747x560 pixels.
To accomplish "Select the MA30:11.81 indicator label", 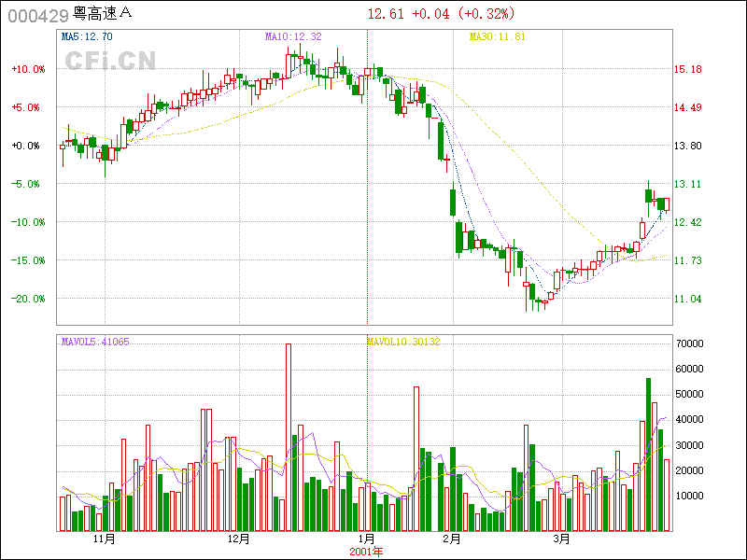I will (497, 36).
